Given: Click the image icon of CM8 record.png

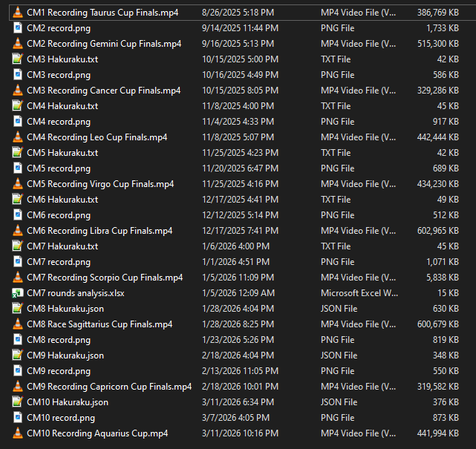Looking at the screenshot, I should click(x=18, y=339).
